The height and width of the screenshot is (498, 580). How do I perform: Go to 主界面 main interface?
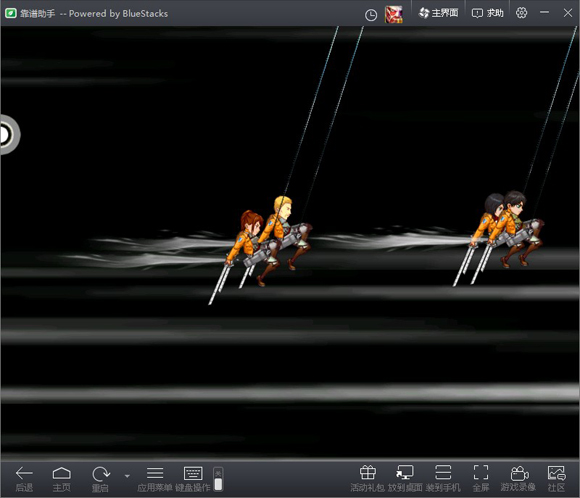tap(438, 13)
